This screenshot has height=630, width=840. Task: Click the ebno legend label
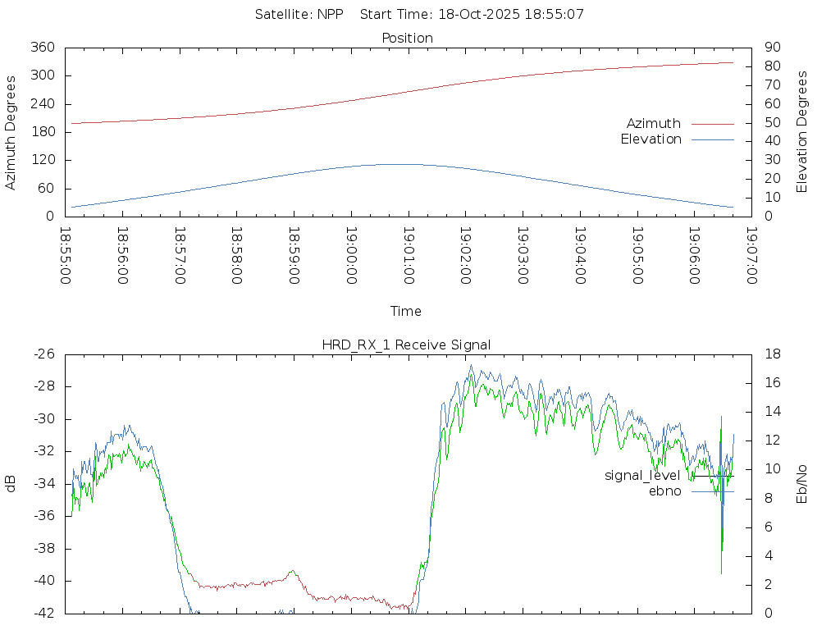coord(664,491)
